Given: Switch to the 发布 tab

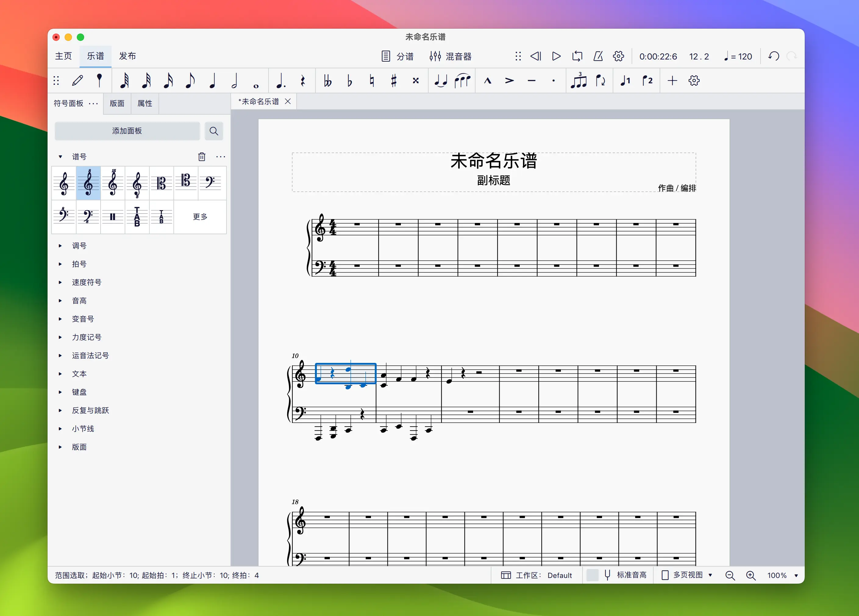Looking at the screenshot, I should (x=127, y=56).
